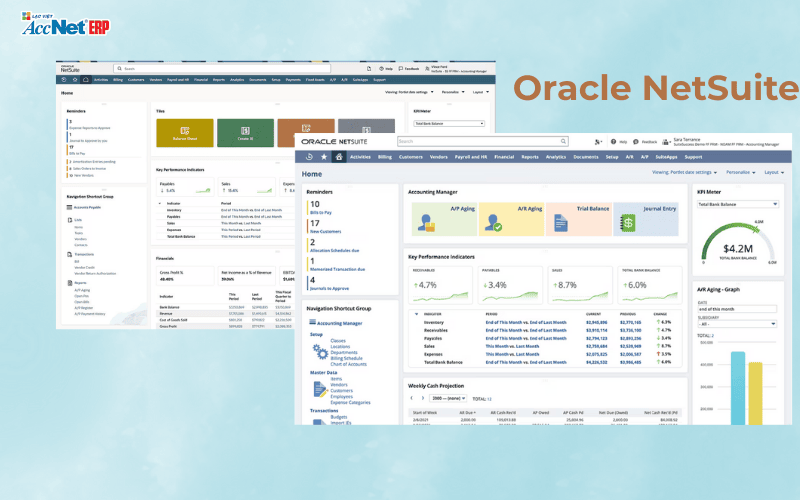Click Receivables 4.7% KPI card
Screen dimensions: 800x500
(441, 285)
